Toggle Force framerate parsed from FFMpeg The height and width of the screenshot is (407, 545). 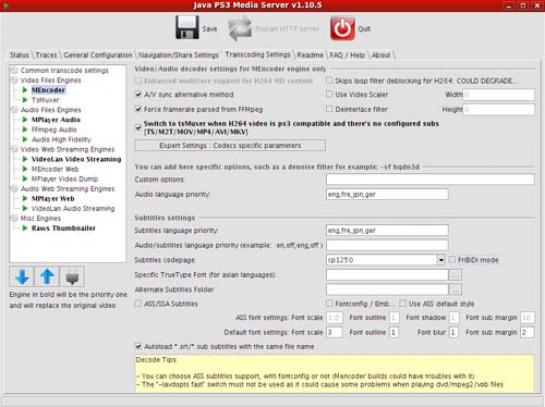tap(138, 109)
